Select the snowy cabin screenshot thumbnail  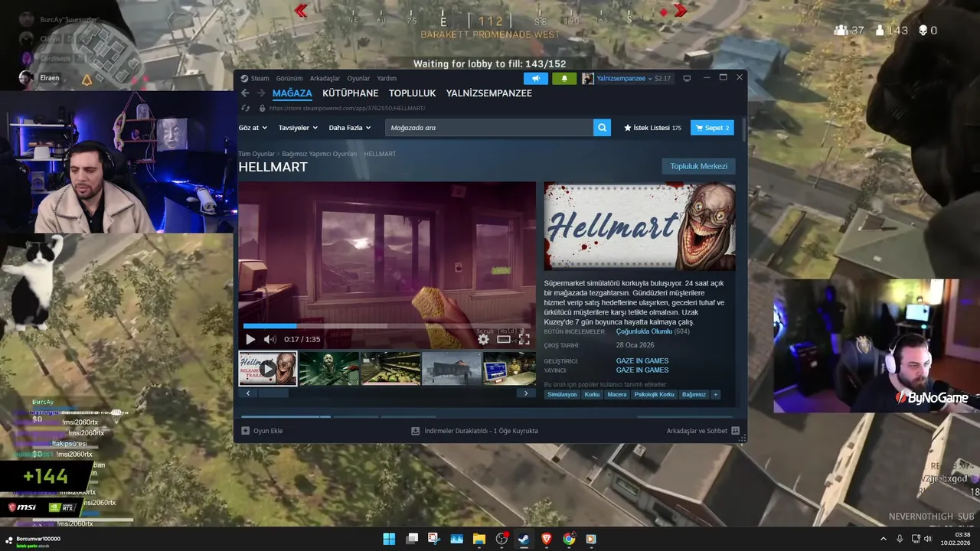tap(452, 369)
